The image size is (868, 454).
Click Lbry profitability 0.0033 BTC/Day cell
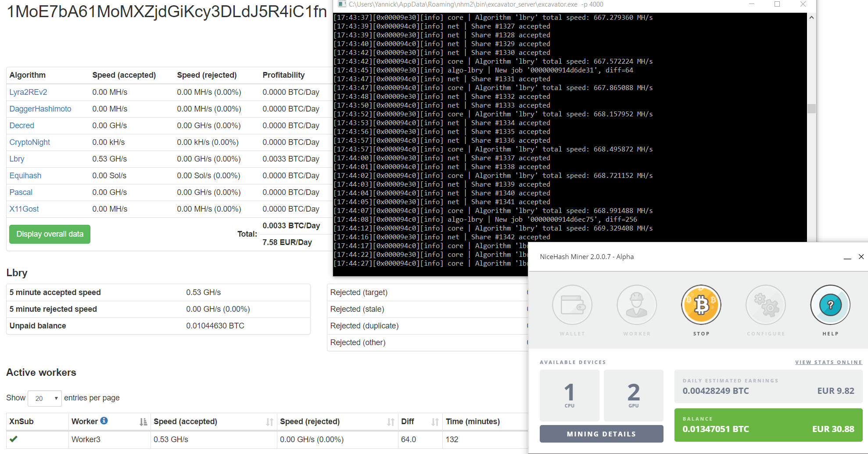[291, 159]
